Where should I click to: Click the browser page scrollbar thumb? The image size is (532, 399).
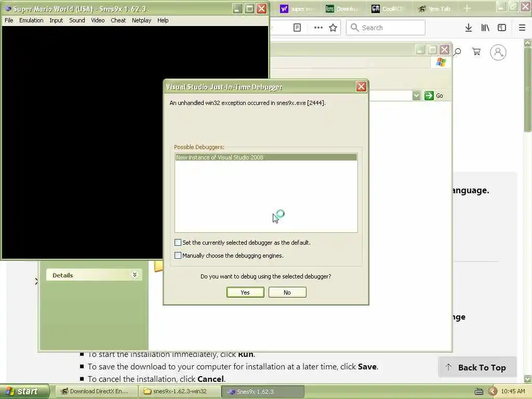(527, 89)
